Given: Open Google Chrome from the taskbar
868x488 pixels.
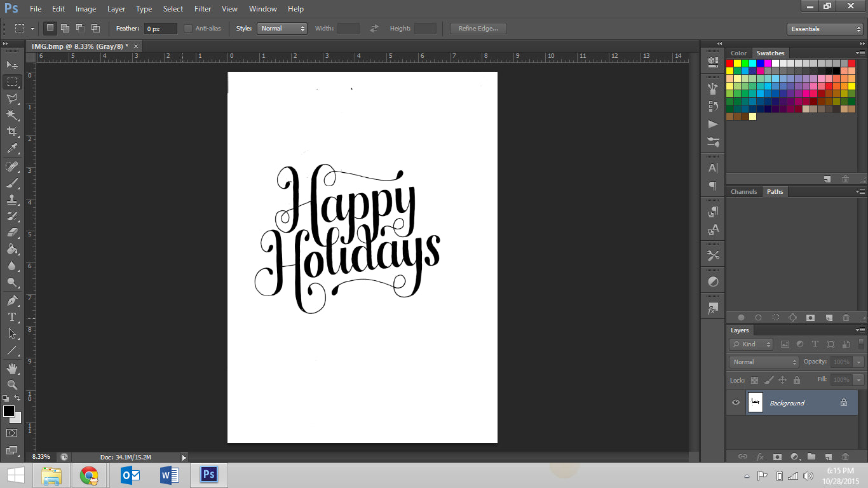Looking at the screenshot, I should (x=90, y=475).
